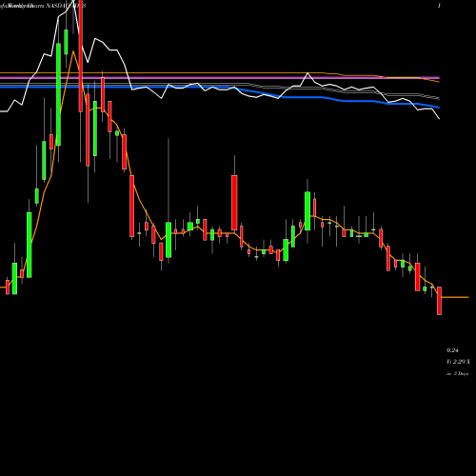The height and width of the screenshot is (476, 476).
Task: Click the "0.24" price value text
Action: (452, 350)
